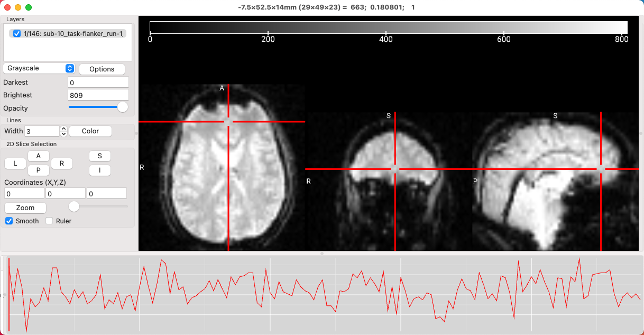This screenshot has height=335, width=644.
Task: Disable the Smooth checkbox
Action: (x=9, y=221)
